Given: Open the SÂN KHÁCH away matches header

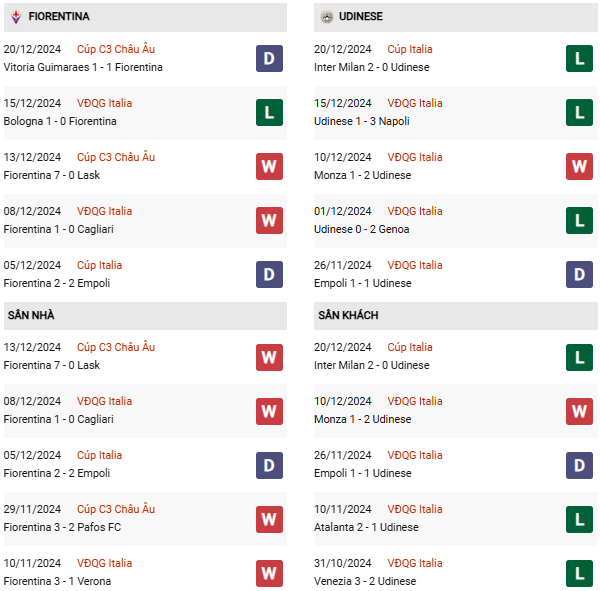Looking at the screenshot, I should 456,316.
